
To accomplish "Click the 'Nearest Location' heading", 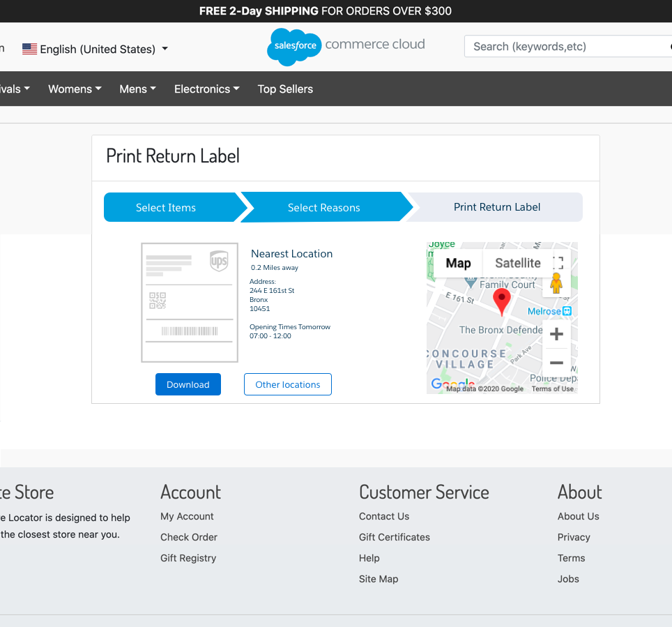I will [292, 253].
